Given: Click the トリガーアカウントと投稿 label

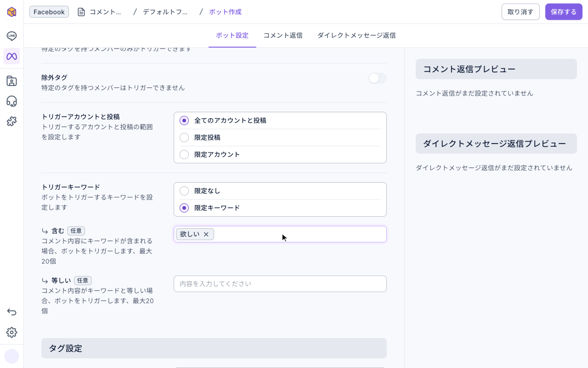Looking at the screenshot, I should 80,116.
